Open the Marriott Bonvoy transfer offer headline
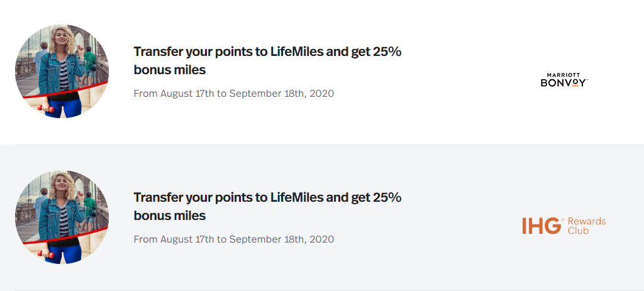Screen dimensions: 644x291 [x=267, y=61]
